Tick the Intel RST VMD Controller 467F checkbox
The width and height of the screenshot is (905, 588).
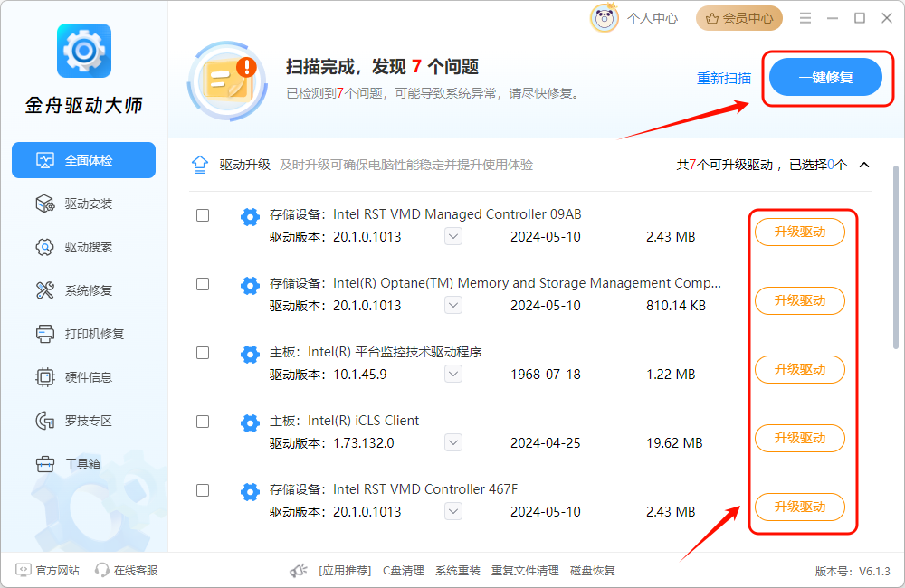[x=203, y=490]
